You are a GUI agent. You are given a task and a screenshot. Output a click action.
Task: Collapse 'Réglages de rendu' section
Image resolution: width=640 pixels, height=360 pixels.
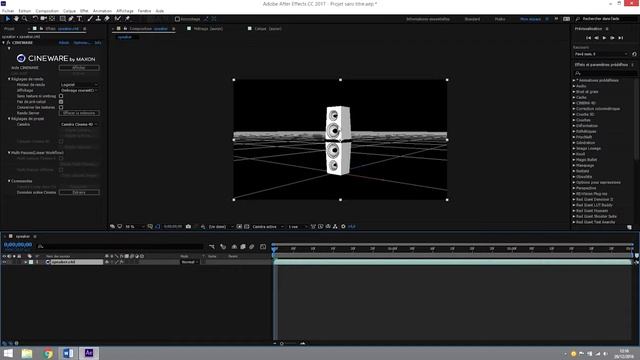[x=9, y=79]
